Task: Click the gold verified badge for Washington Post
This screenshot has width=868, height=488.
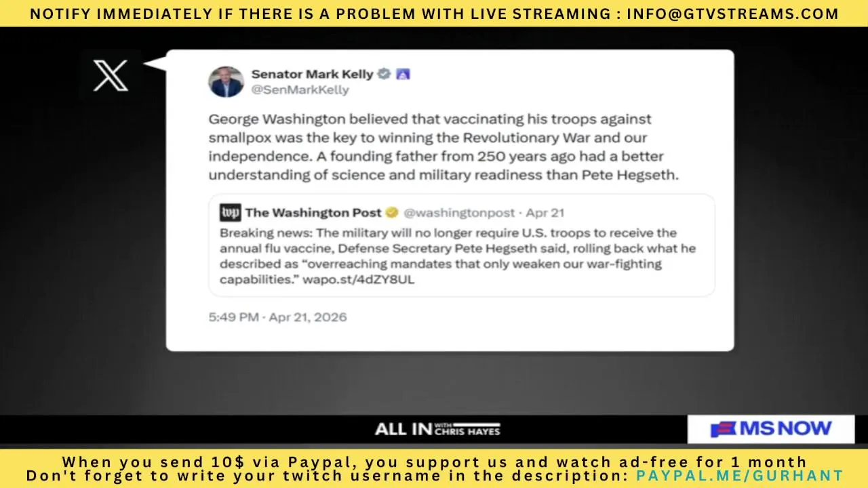Action: [392, 213]
